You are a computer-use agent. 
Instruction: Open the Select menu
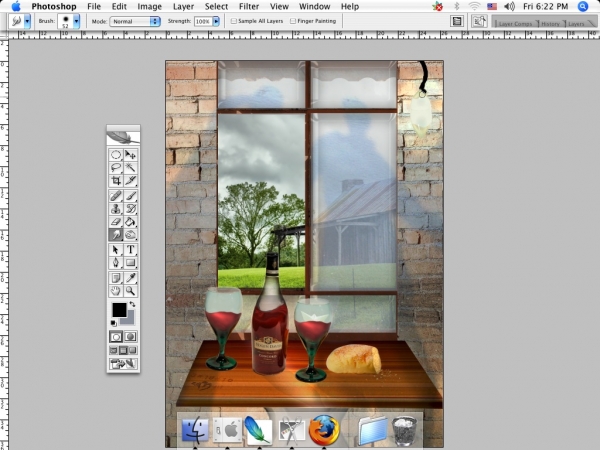tap(216, 7)
